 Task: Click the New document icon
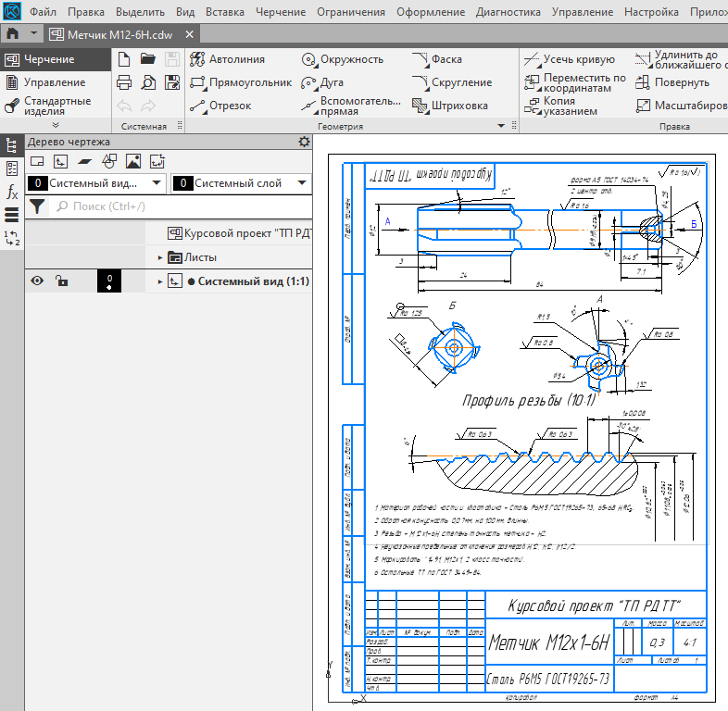click(x=125, y=59)
